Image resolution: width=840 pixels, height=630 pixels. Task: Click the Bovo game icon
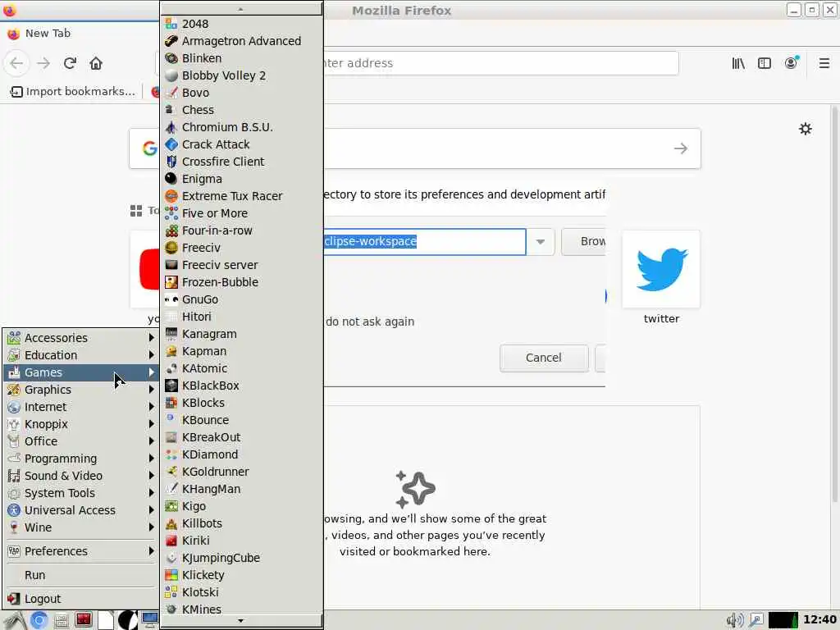(171, 93)
